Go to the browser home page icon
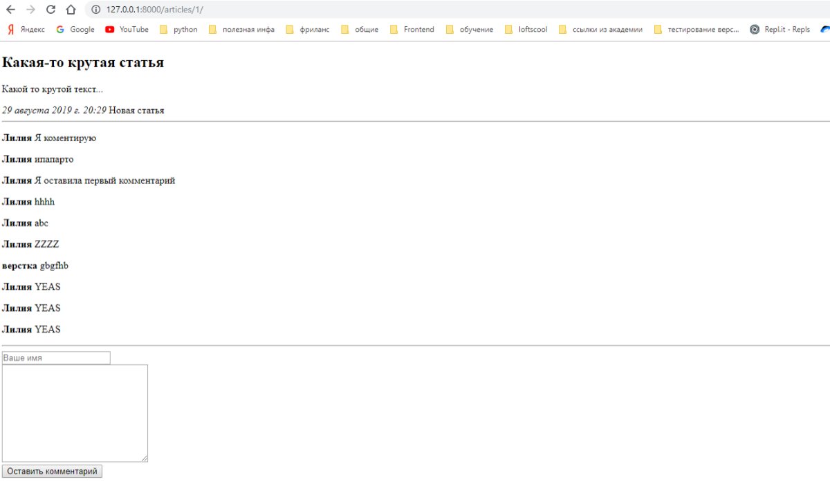 (x=70, y=10)
